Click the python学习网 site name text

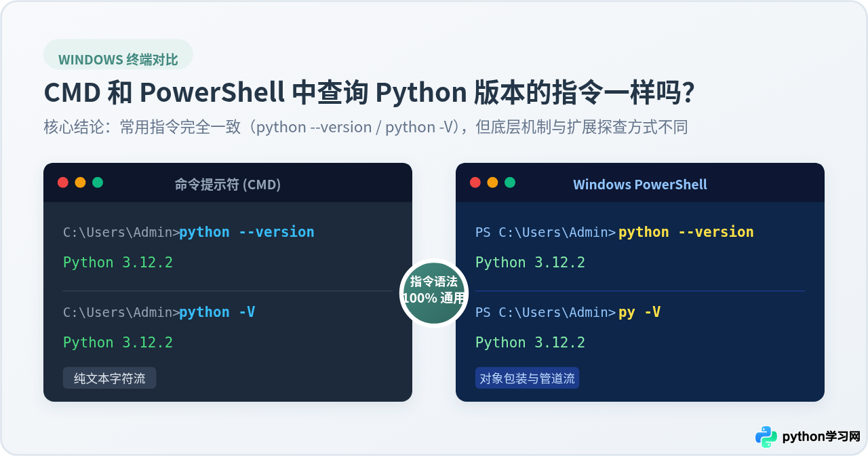coord(821,437)
